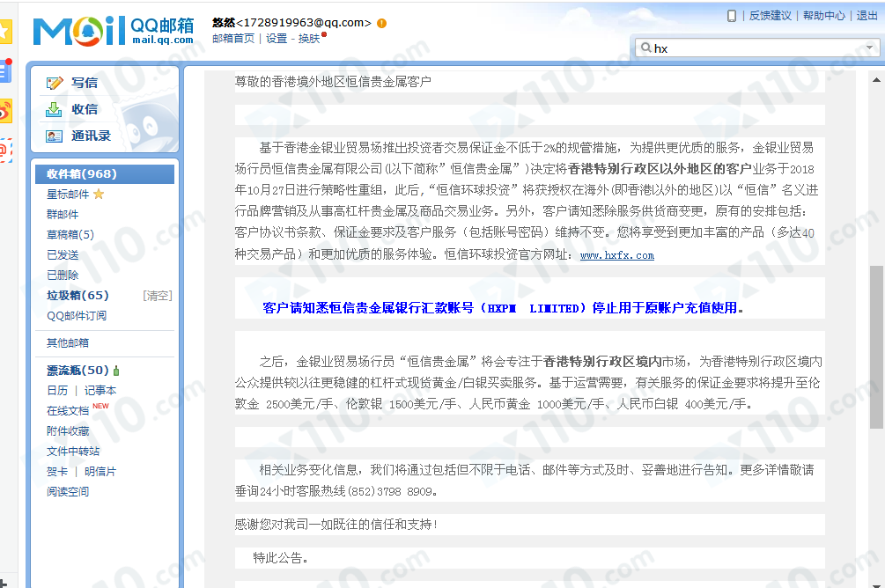Open 设置 settings
The width and height of the screenshot is (885, 588).
point(277,39)
